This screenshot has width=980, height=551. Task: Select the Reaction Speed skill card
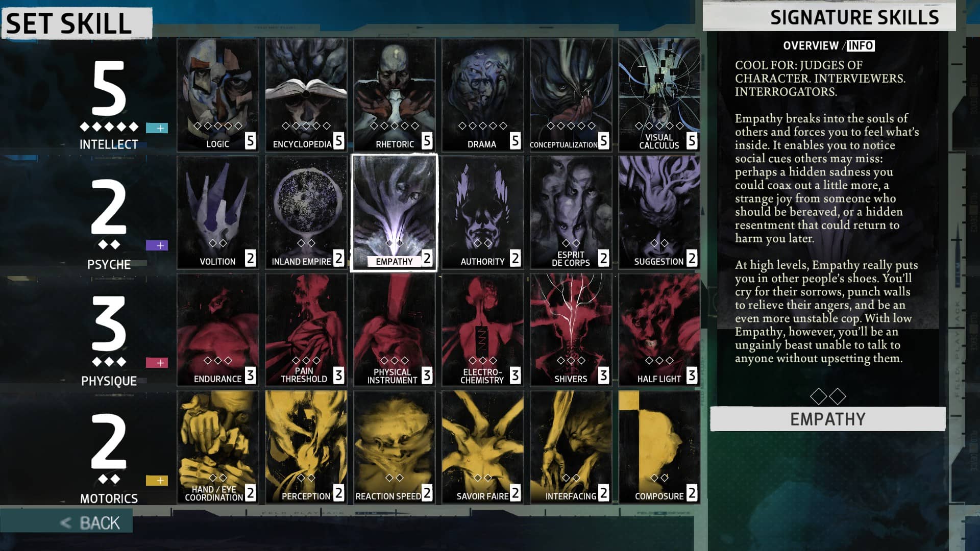point(394,447)
